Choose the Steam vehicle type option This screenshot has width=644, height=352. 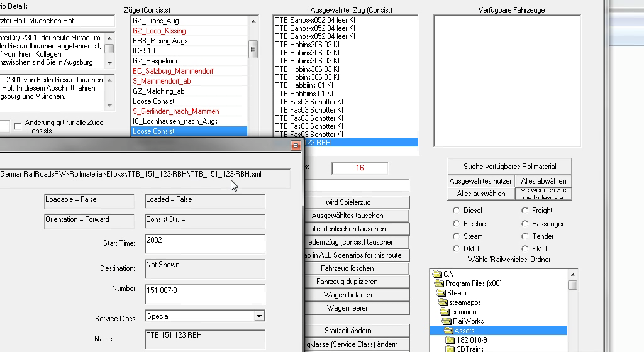point(457,236)
